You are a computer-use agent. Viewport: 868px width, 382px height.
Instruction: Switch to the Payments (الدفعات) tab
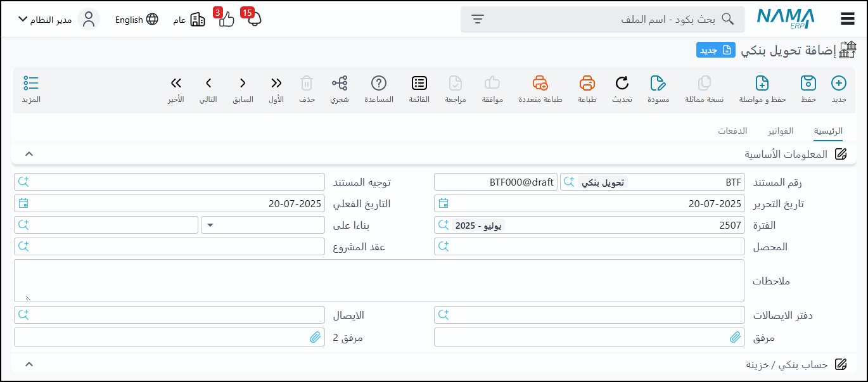click(732, 131)
